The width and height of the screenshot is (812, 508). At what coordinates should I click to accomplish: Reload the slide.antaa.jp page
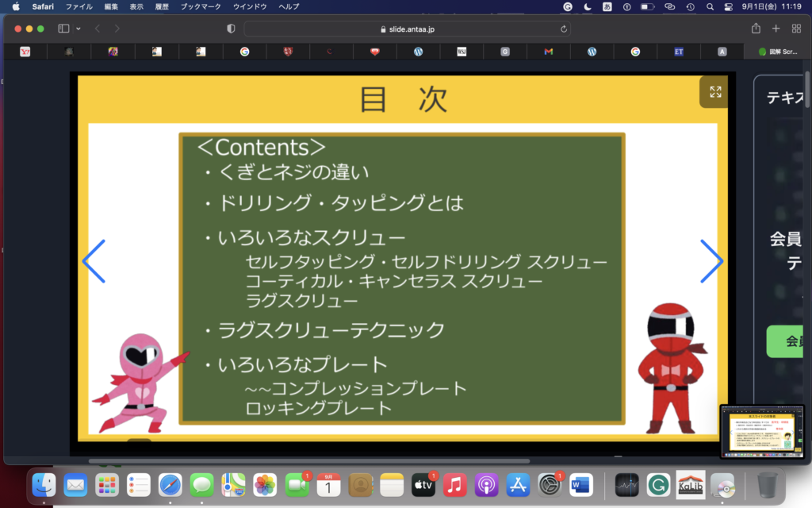pyautogui.click(x=564, y=29)
